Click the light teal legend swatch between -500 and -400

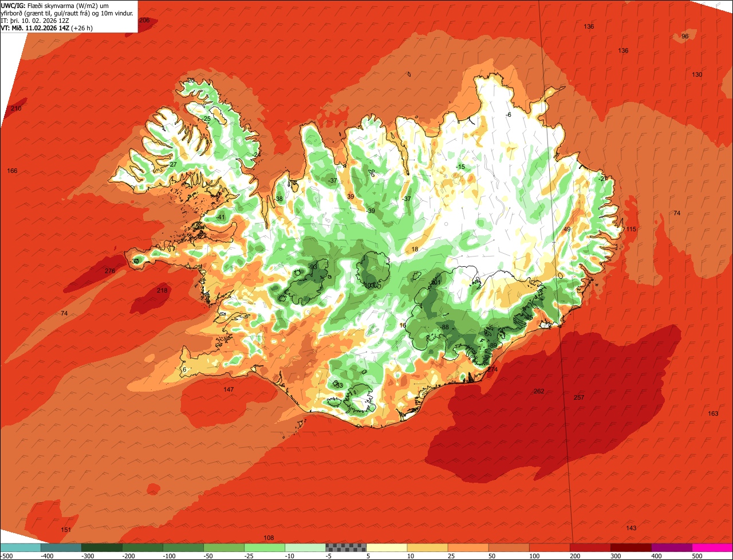pyautogui.click(x=21, y=547)
